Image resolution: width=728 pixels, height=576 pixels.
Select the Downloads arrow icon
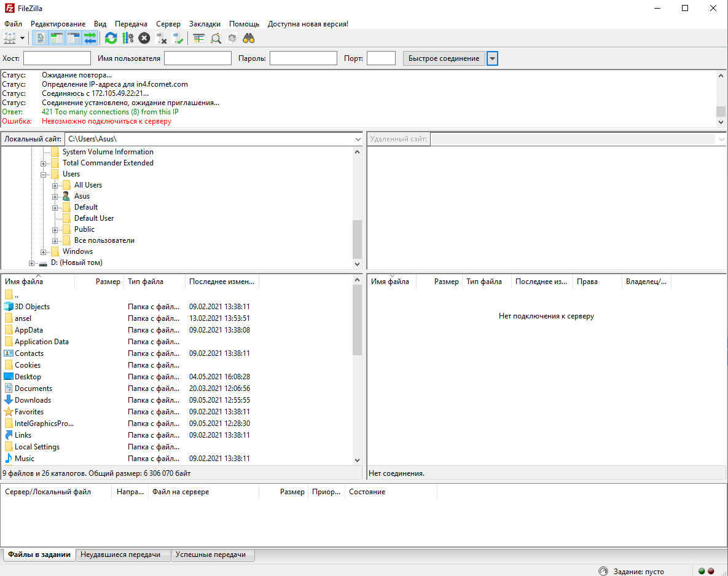pyautogui.click(x=9, y=400)
